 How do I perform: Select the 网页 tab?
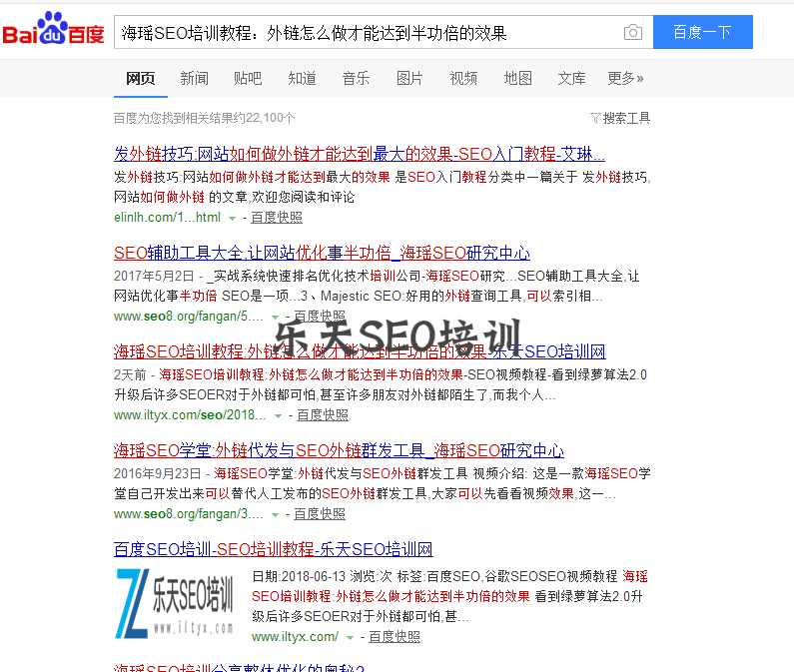pyautogui.click(x=140, y=78)
